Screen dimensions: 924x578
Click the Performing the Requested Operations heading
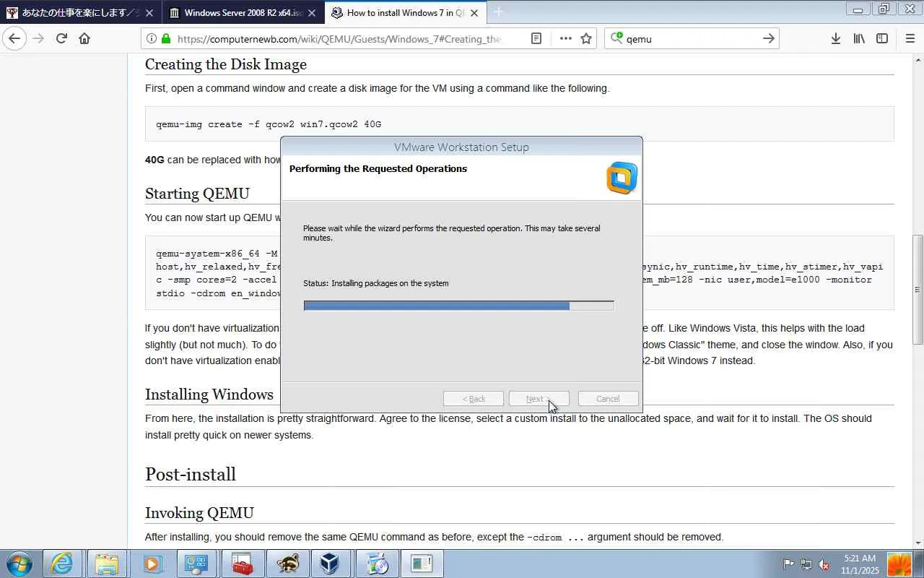[378, 168]
